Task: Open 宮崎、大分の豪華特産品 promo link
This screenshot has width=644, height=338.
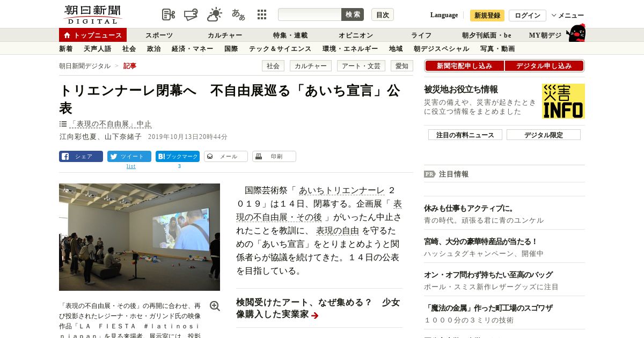Action: click(481, 241)
